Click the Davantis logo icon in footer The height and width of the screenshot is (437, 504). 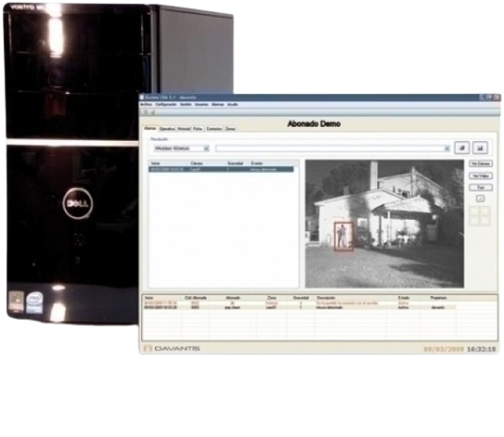[x=148, y=349]
